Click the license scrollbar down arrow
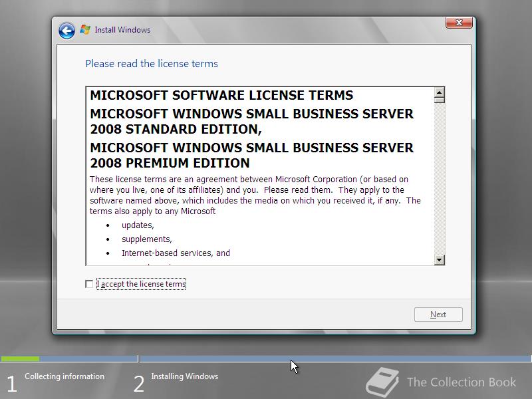 tap(440, 260)
